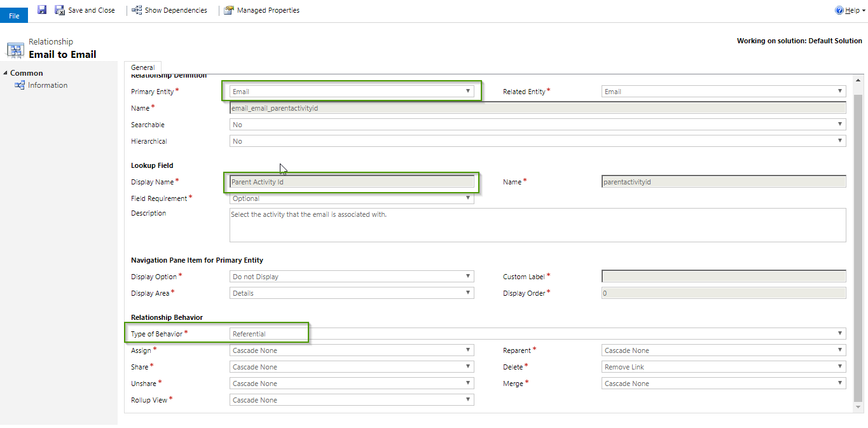Open the Type of Behavior dropdown
Image resolution: width=868 pixels, height=428 pixels.
point(538,334)
